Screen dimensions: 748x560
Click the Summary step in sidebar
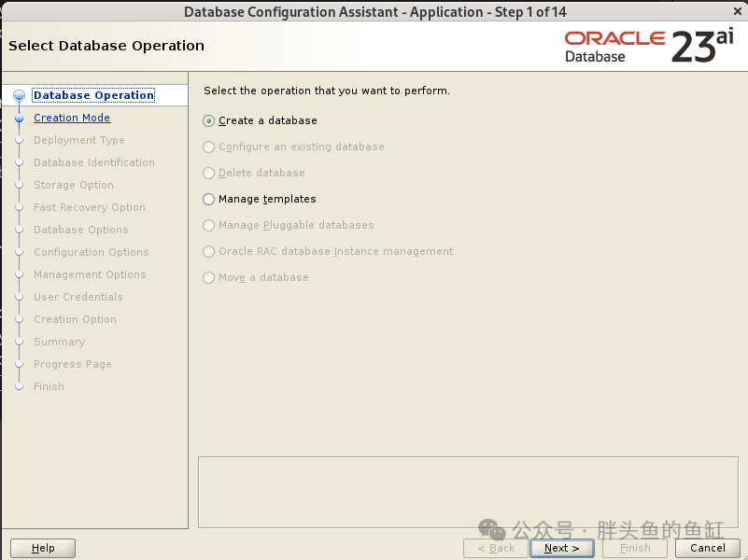[59, 342]
